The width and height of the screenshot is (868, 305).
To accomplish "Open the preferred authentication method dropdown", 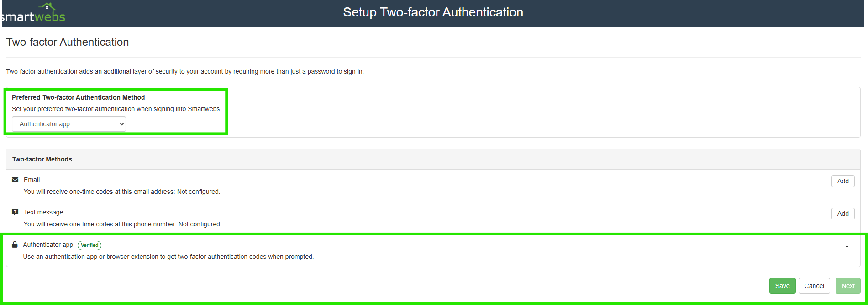I will [x=69, y=124].
